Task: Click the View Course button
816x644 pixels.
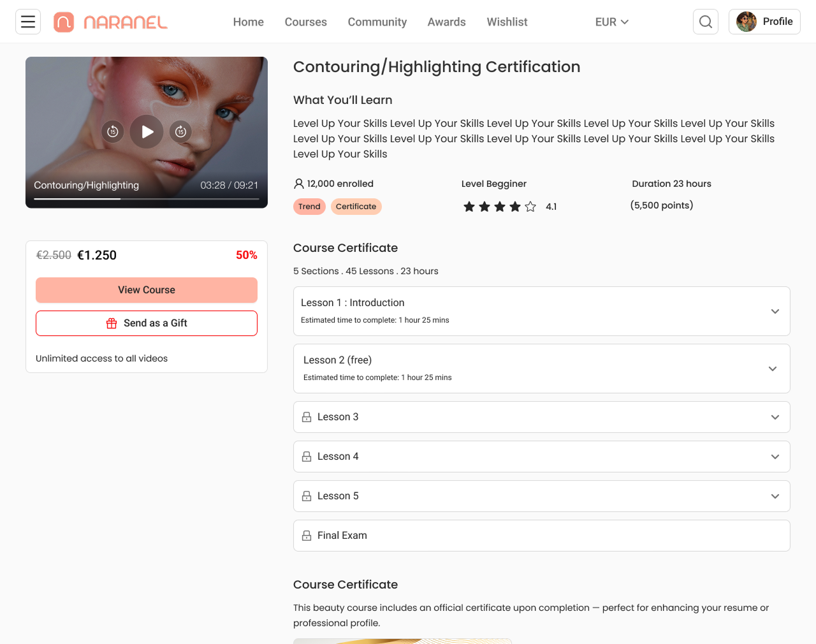Action: click(147, 290)
